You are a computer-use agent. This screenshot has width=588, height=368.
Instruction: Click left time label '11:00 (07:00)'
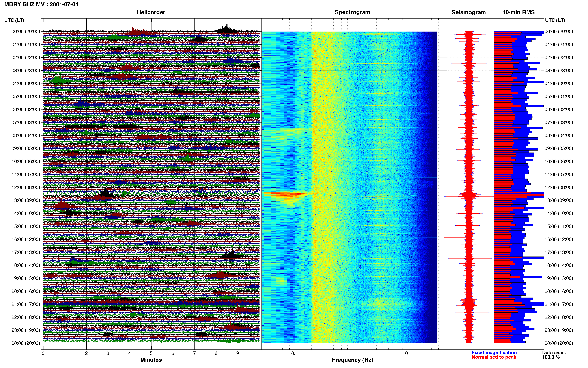click(x=26, y=174)
